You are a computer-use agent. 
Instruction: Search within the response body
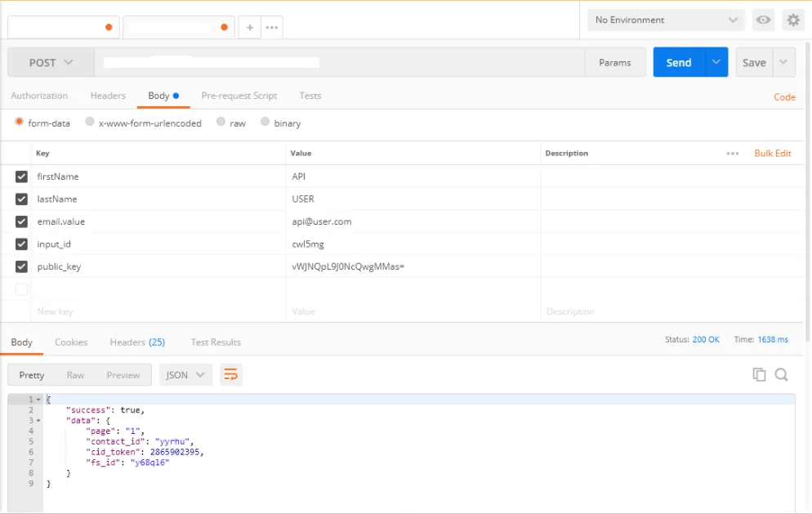(782, 374)
